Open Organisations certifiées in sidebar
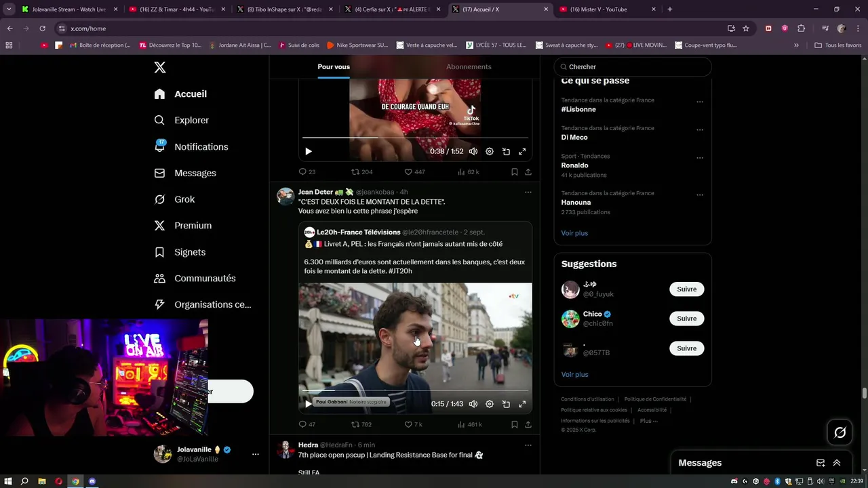The height and width of the screenshot is (488, 868). click(202, 305)
